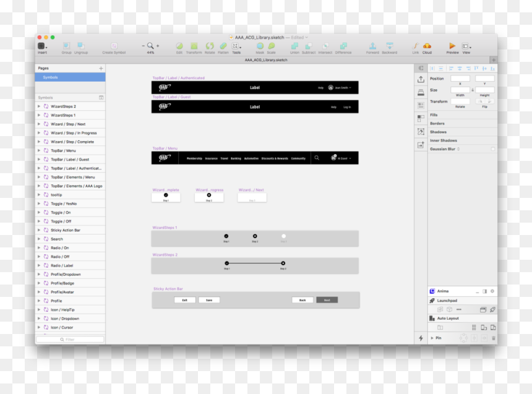Viewport: 532px width, 394px height.
Task: Click the lightning bolt icon at bottom
Action: click(421, 338)
